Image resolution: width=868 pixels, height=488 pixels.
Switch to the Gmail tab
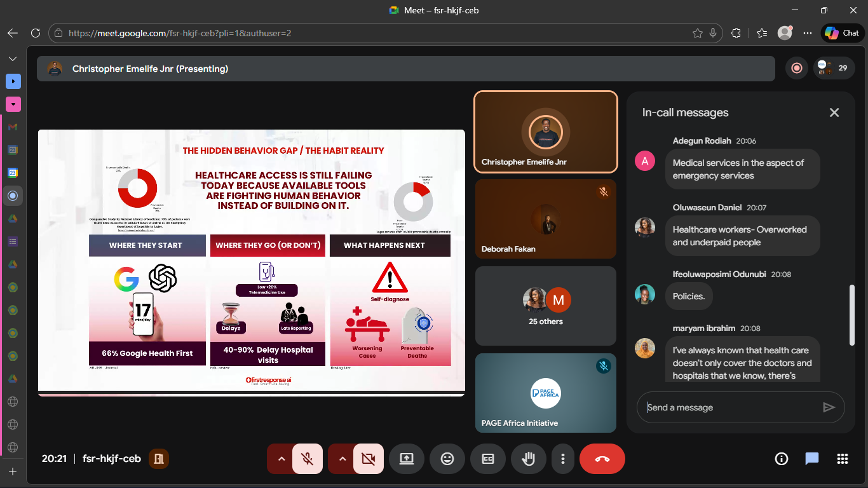13,127
